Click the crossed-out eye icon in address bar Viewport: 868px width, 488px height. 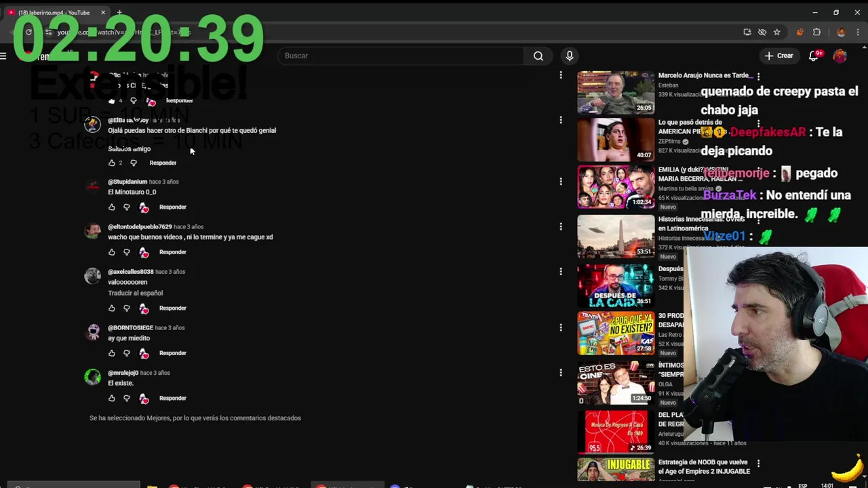pos(762,32)
